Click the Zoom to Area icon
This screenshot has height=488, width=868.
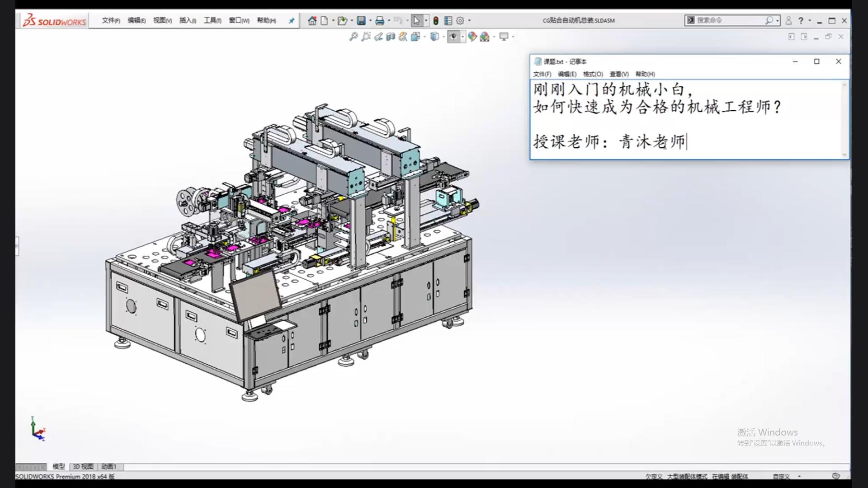(x=366, y=37)
